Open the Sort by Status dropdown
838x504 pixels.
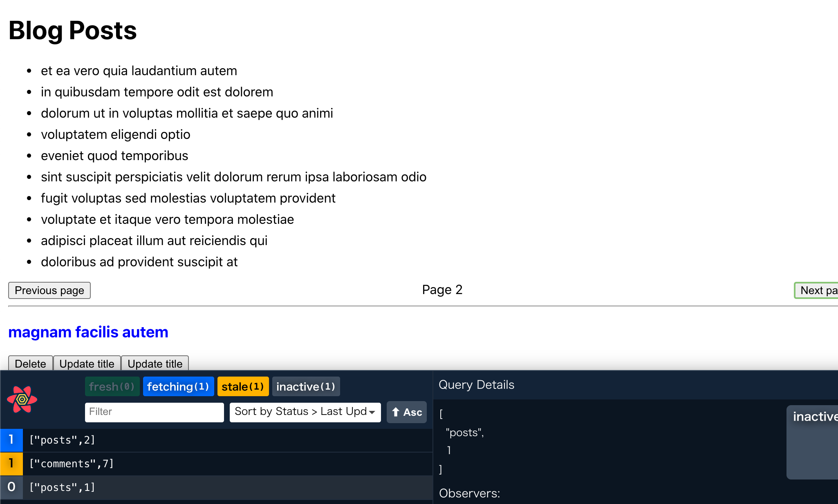[305, 412]
